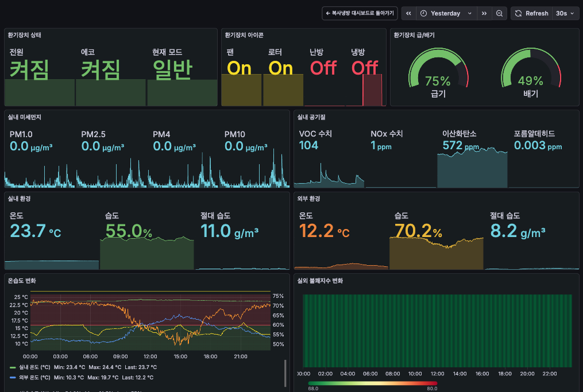
Task: Click the 배기 49% gauge
Action: point(531,73)
